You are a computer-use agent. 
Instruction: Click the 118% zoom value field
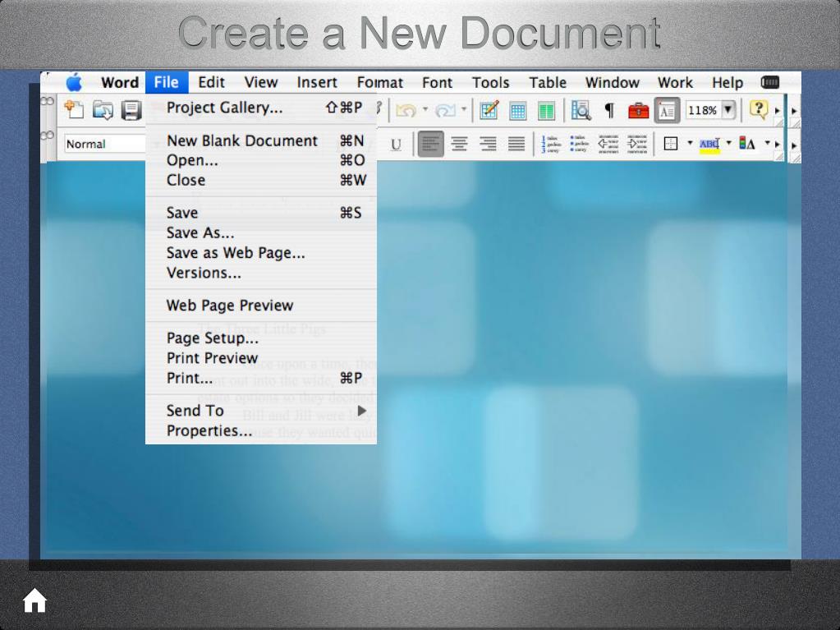702,110
